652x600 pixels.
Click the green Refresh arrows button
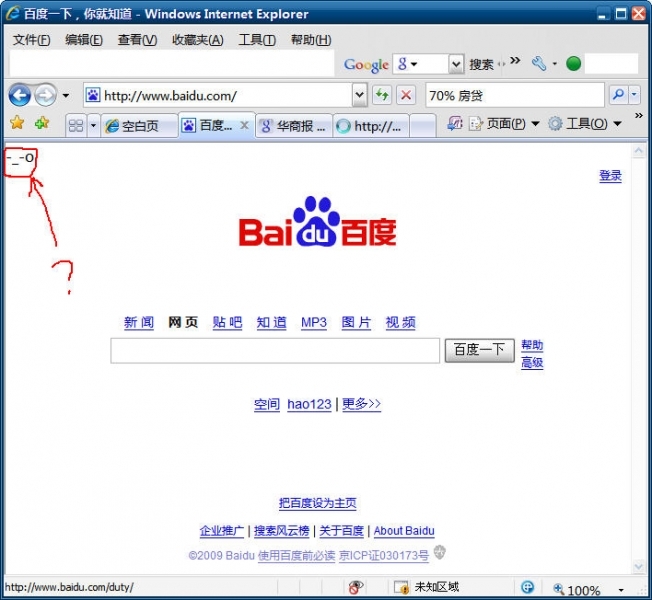[382, 95]
